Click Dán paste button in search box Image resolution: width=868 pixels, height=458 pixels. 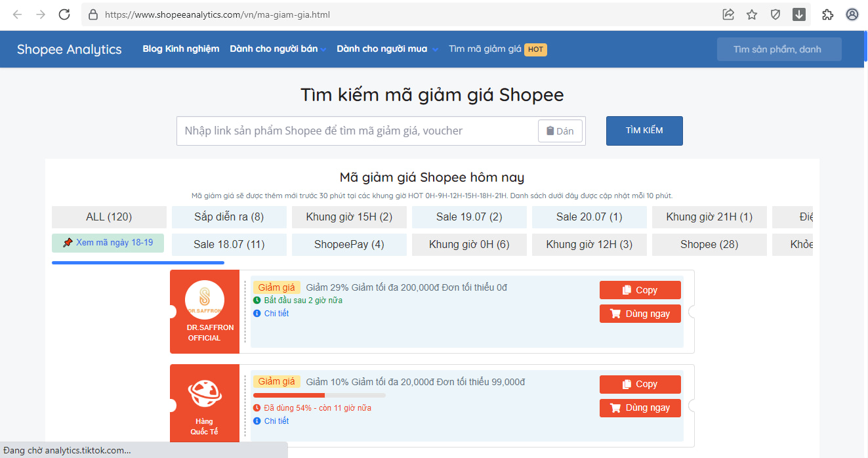[560, 131]
